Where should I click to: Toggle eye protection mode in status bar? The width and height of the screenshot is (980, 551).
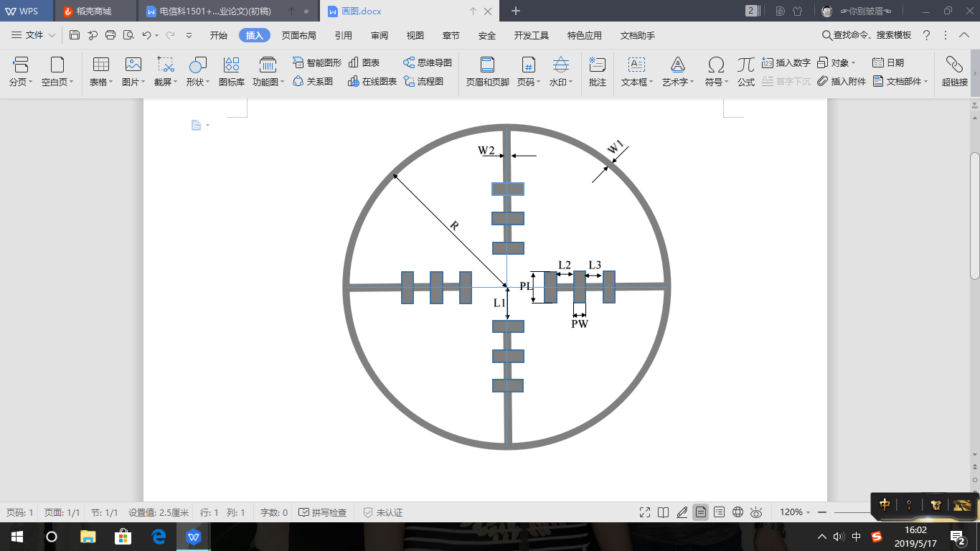click(x=756, y=512)
